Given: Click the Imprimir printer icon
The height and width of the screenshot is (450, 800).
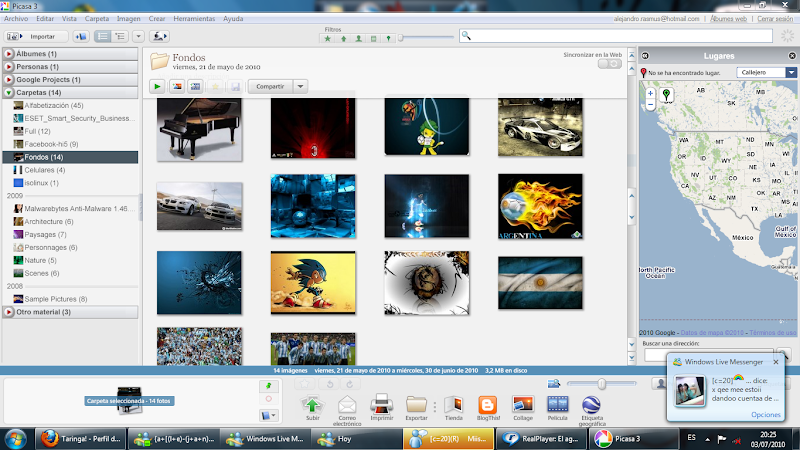Looking at the screenshot, I should click(x=381, y=407).
